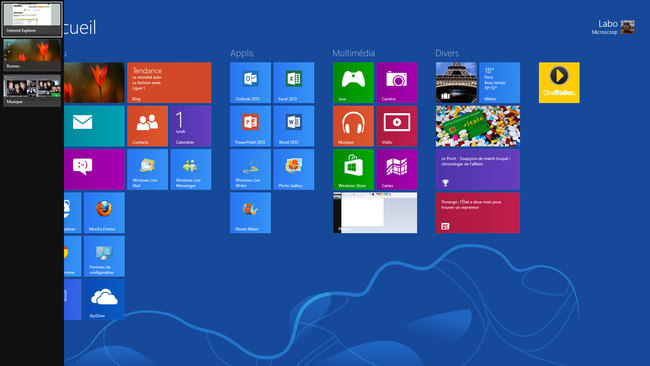Open the Panneau de configuration tile
Image resolution: width=650 pixels, height=366 pixels.
[x=104, y=256]
